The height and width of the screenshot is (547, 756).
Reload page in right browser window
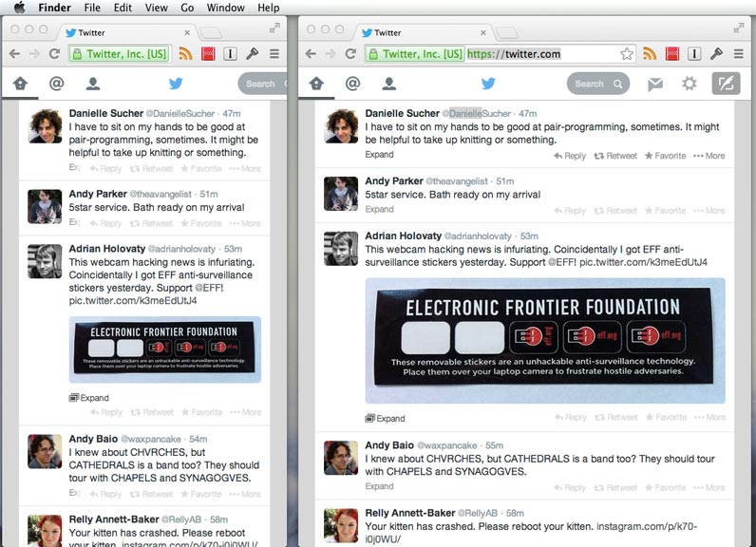[350, 53]
